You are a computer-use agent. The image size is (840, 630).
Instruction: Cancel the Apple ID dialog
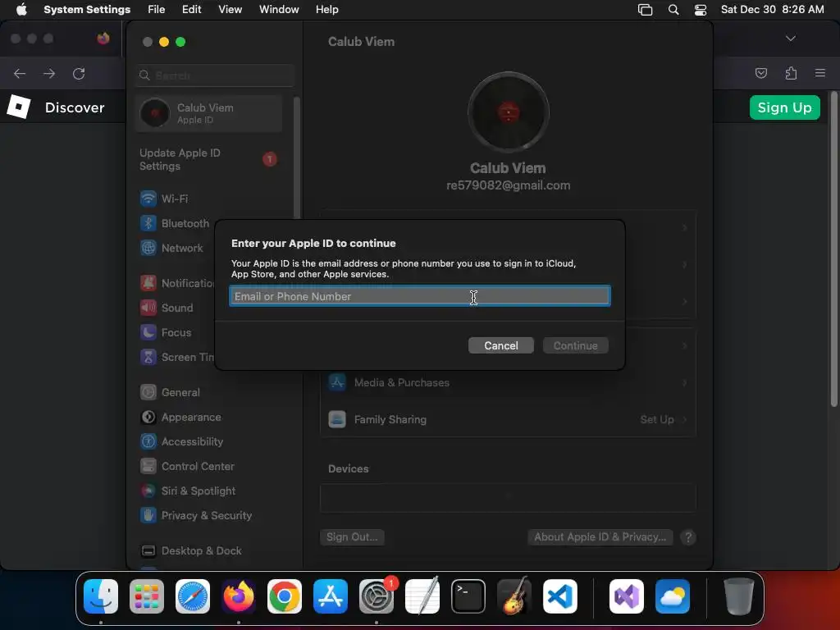click(x=501, y=345)
